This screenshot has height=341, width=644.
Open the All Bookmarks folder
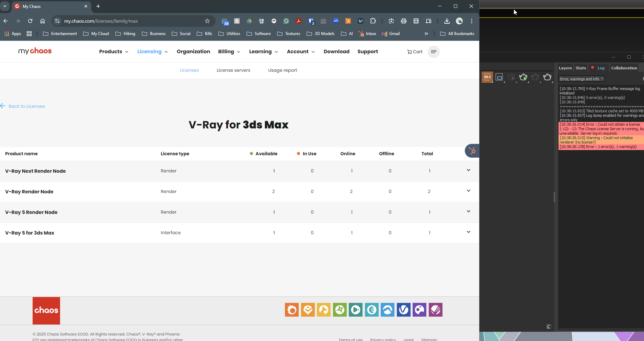tap(457, 34)
